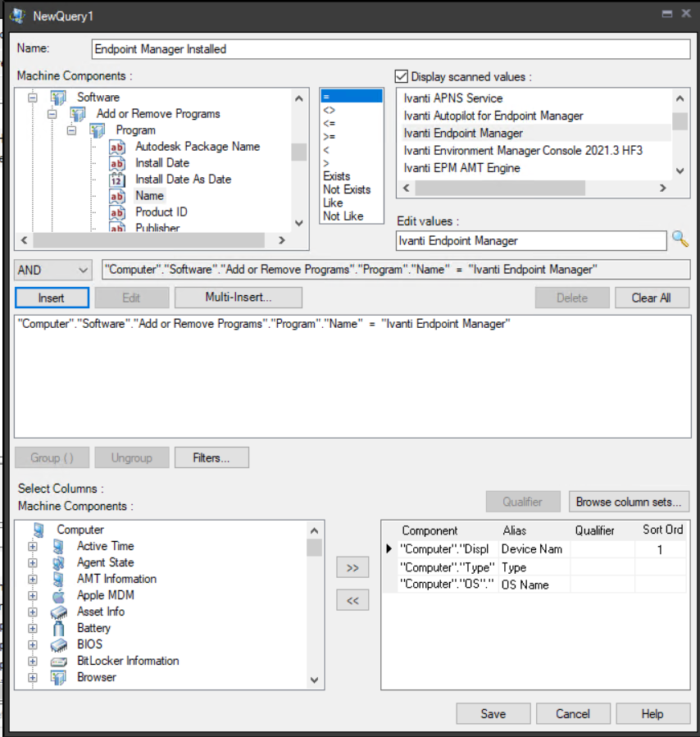
Task: Click the add column double-arrow button
Action: (x=352, y=567)
